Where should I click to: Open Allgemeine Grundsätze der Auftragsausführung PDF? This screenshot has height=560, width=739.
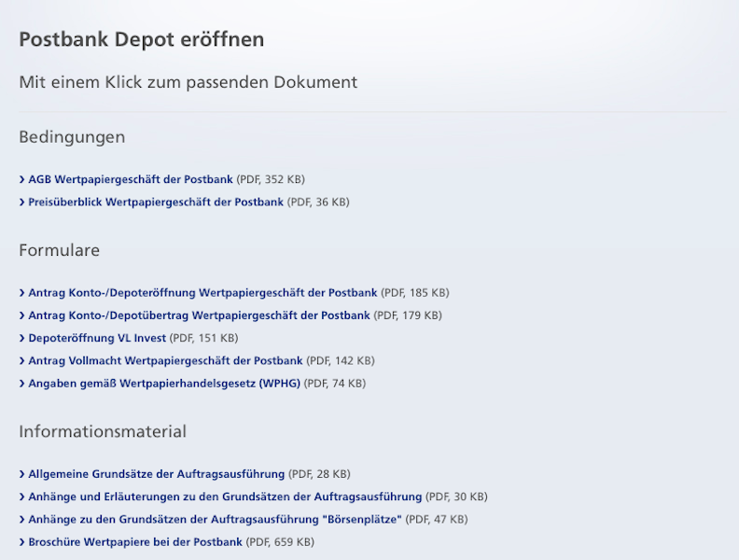point(157,474)
